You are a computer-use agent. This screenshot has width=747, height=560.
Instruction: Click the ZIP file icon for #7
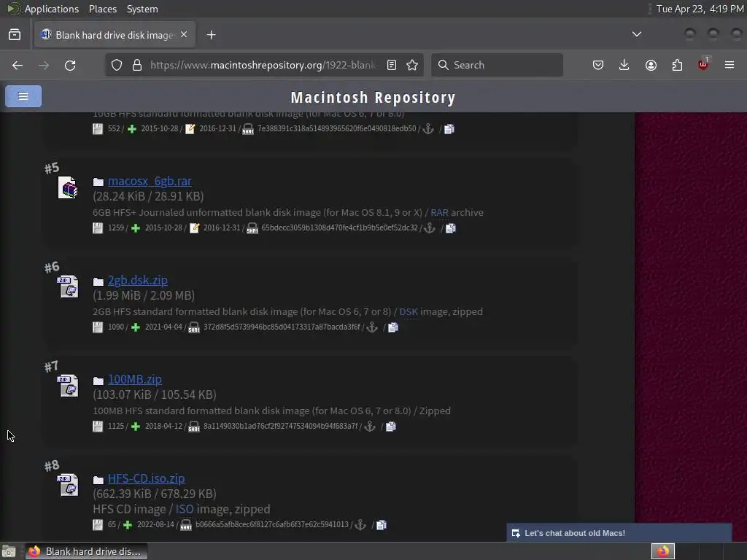click(x=69, y=385)
